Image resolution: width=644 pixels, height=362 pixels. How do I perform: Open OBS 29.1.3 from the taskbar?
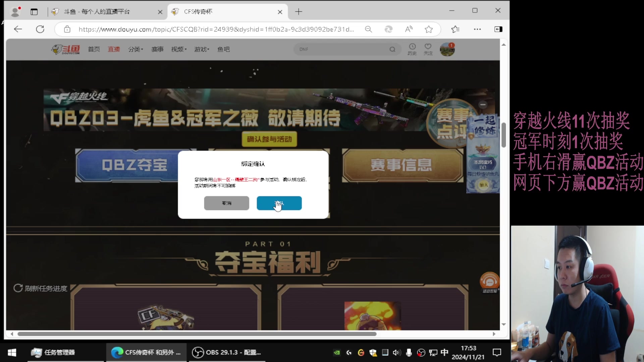point(226,352)
